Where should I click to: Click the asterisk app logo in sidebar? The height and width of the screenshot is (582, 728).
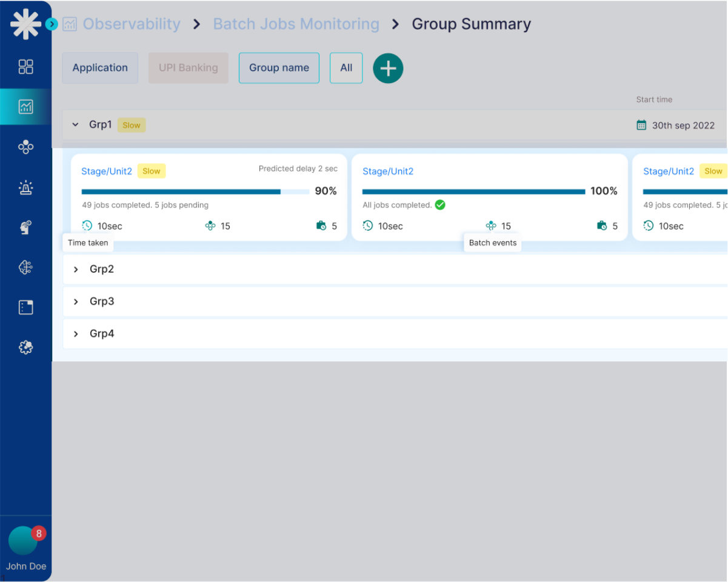point(25,24)
